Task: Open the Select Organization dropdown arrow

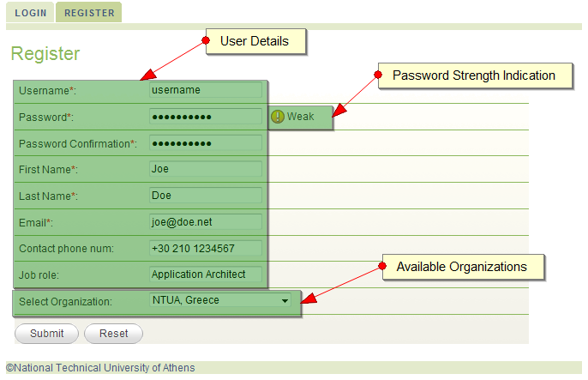Action: 285,300
